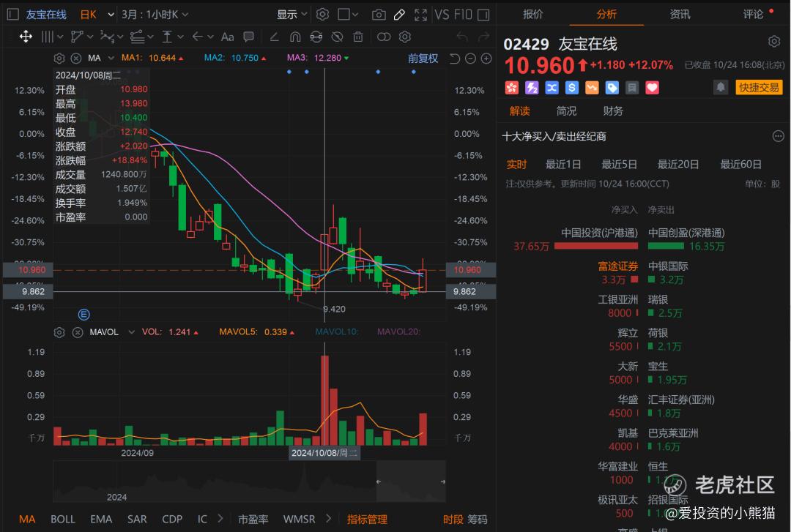This screenshot has height=532, width=791.
Task: Click the E event marker on chart
Action: coord(83,315)
